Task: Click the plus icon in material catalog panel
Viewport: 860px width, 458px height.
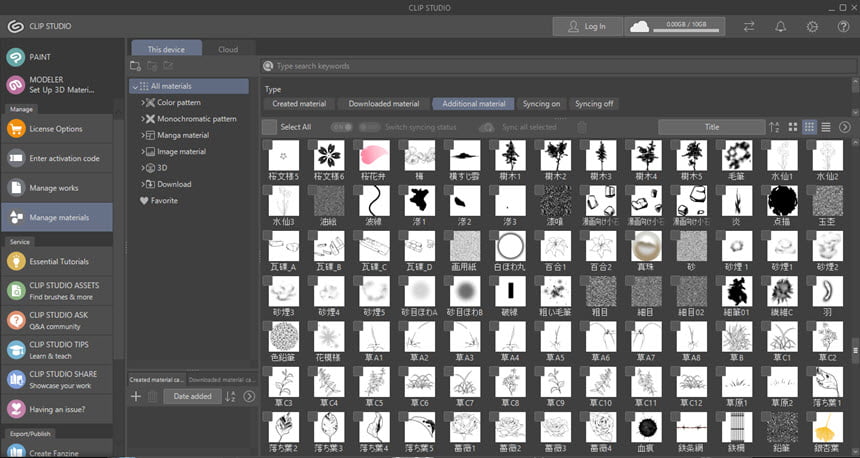Action: pos(136,397)
